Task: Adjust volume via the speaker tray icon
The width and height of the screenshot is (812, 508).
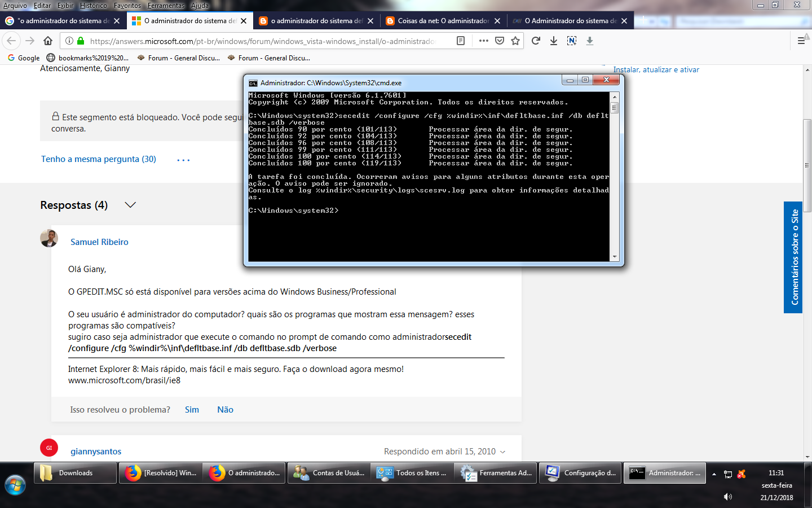Action: pyautogui.click(x=728, y=497)
